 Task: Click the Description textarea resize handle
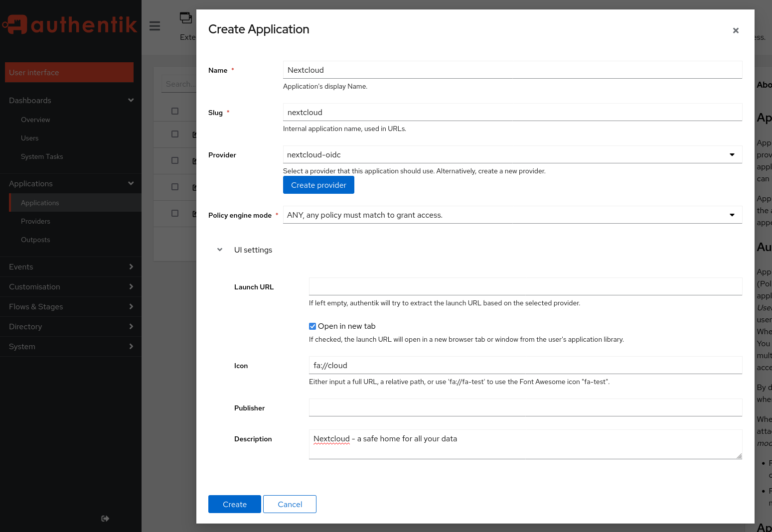tap(739, 456)
